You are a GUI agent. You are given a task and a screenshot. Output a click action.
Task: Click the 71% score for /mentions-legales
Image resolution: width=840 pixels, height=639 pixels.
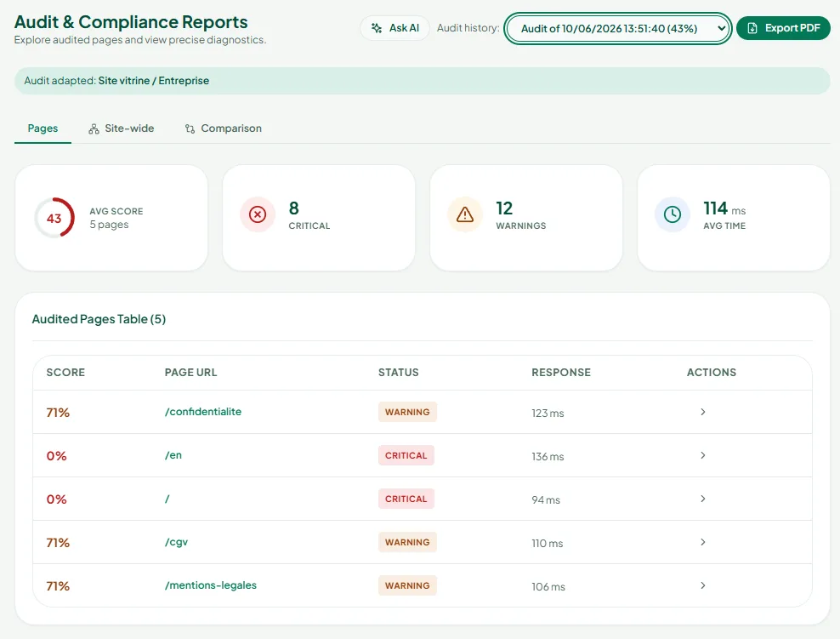58,586
